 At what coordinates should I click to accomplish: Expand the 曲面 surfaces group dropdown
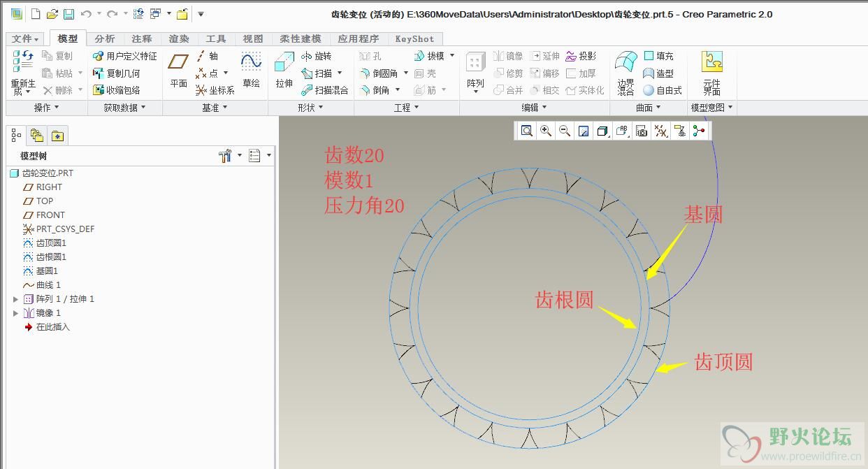coord(649,108)
